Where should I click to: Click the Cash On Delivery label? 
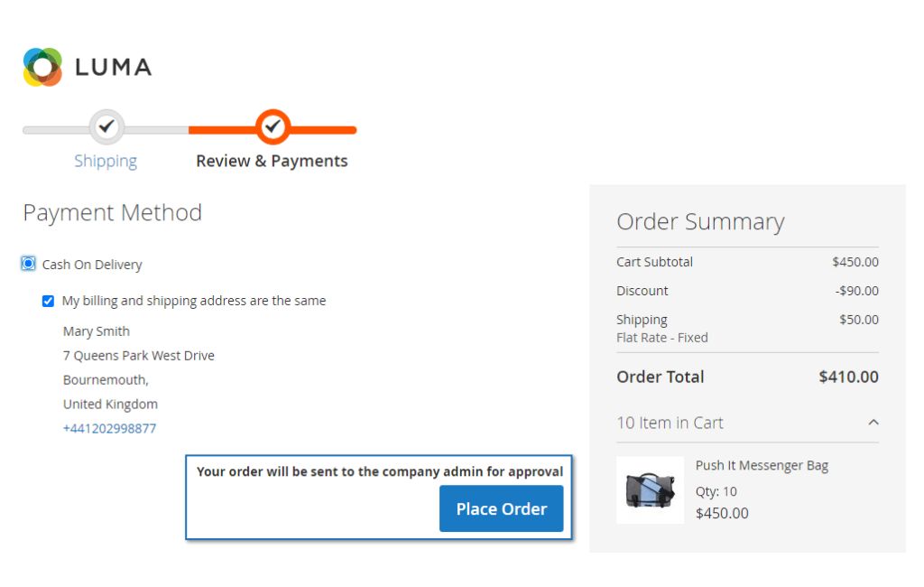coord(92,265)
